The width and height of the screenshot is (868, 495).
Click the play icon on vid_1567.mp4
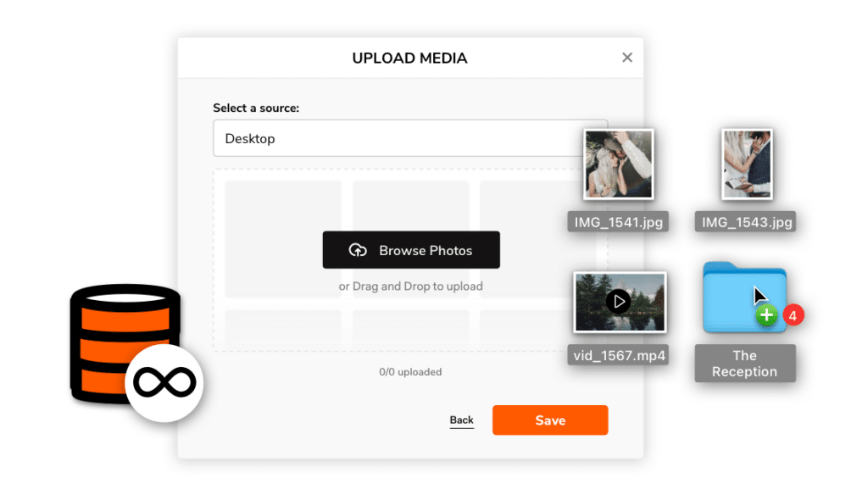(618, 301)
